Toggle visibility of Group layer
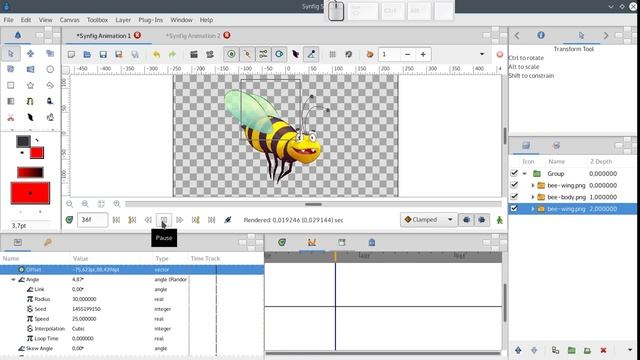Image resolution: width=640 pixels, height=360 pixels. pos(514,173)
